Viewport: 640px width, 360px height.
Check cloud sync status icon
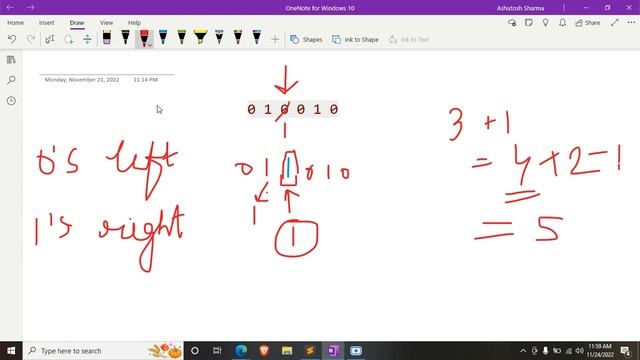coord(512,23)
